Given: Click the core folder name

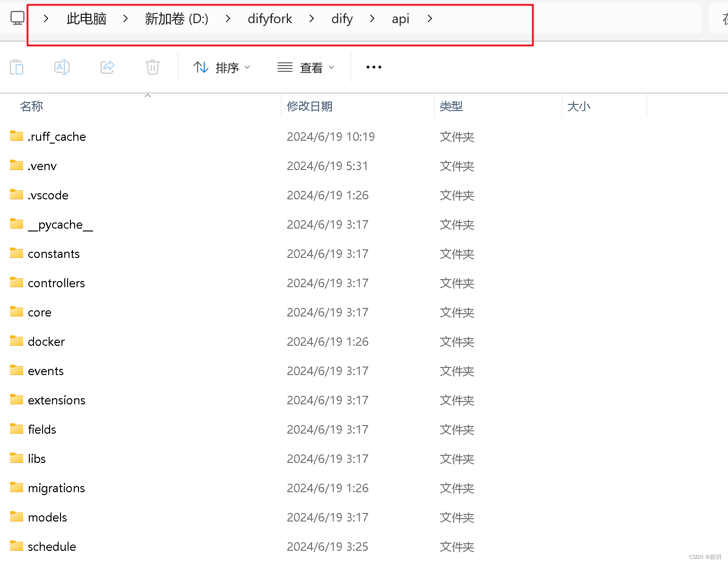Looking at the screenshot, I should 39,313.
